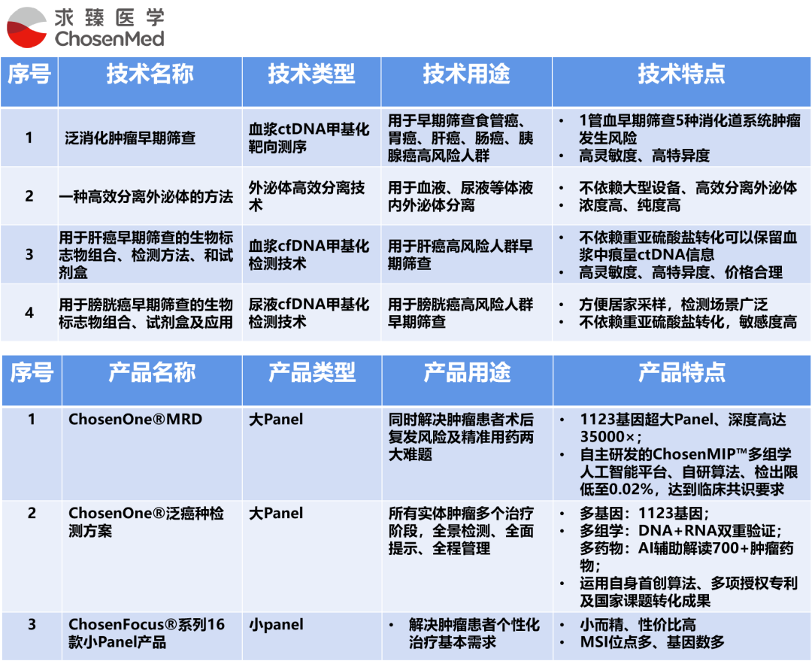Select the 产品名称 column header
This screenshot has height=661, width=812.
[152, 373]
